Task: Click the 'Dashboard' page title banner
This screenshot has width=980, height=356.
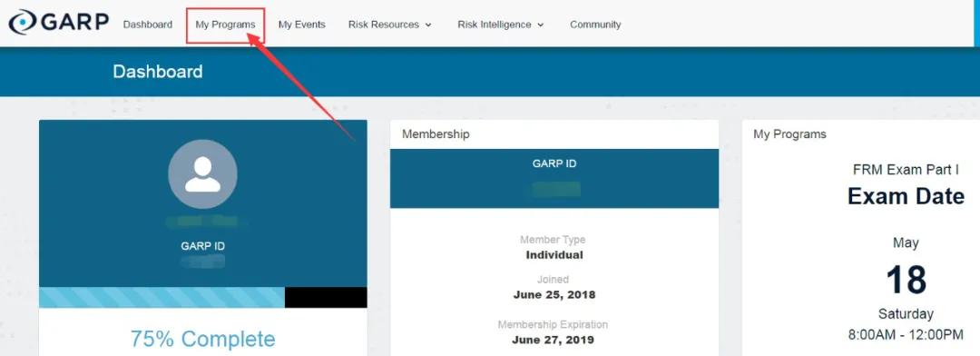Action: (x=158, y=72)
